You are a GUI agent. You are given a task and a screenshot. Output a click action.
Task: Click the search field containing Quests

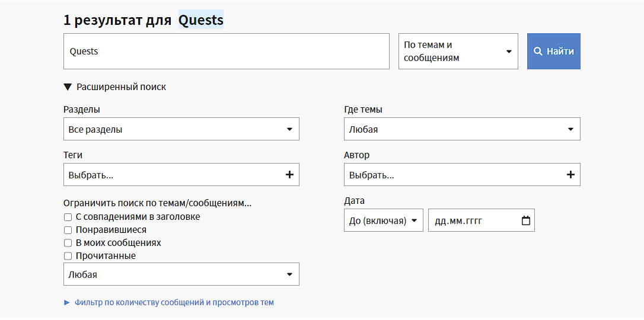coord(226,52)
